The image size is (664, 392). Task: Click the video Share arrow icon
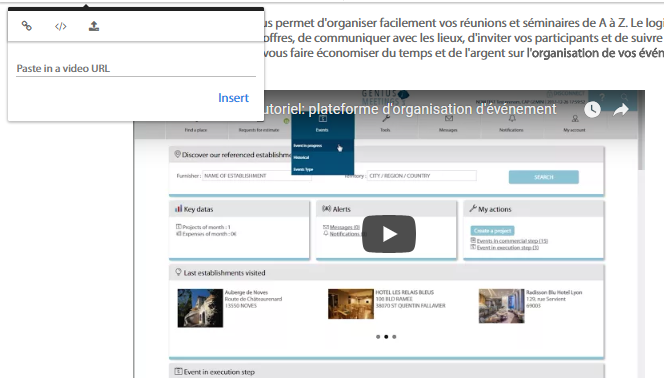[621, 110]
